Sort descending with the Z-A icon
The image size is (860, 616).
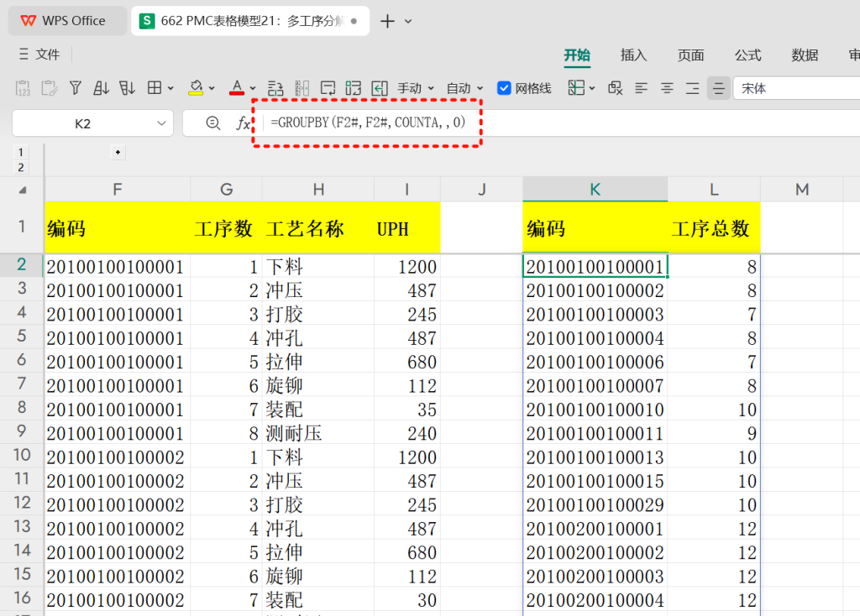tap(128, 88)
